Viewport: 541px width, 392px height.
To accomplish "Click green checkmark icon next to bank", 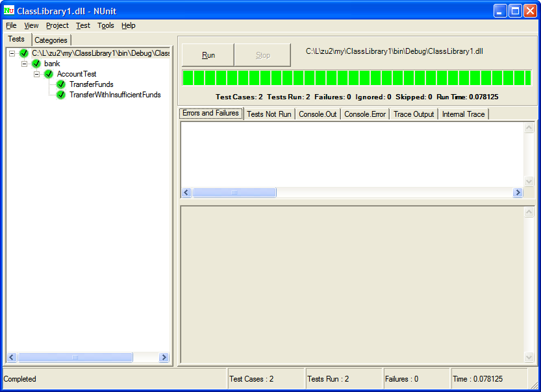I will 36,64.
